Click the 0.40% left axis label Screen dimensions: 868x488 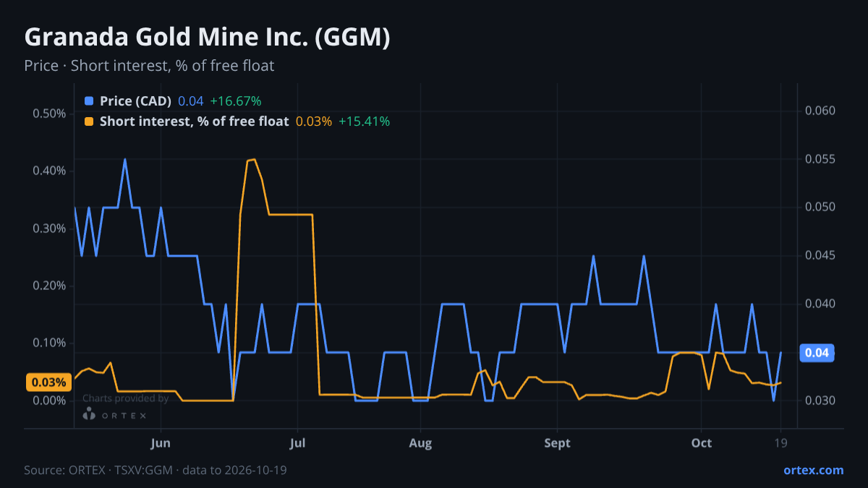tap(49, 171)
